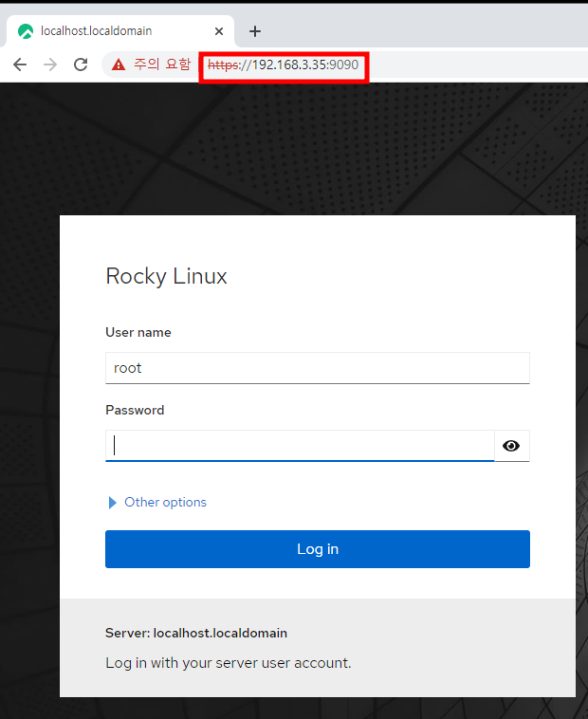
Task: Select the localhost.localdomain browser tab
Action: (x=120, y=31)
